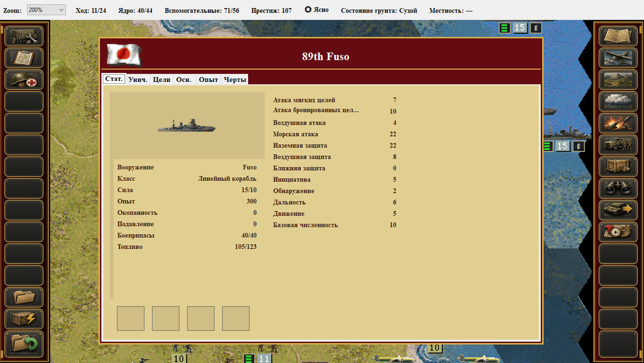644x363 pixels.
Task: Click the Fuso battleship picture
Action: (187, 126)
